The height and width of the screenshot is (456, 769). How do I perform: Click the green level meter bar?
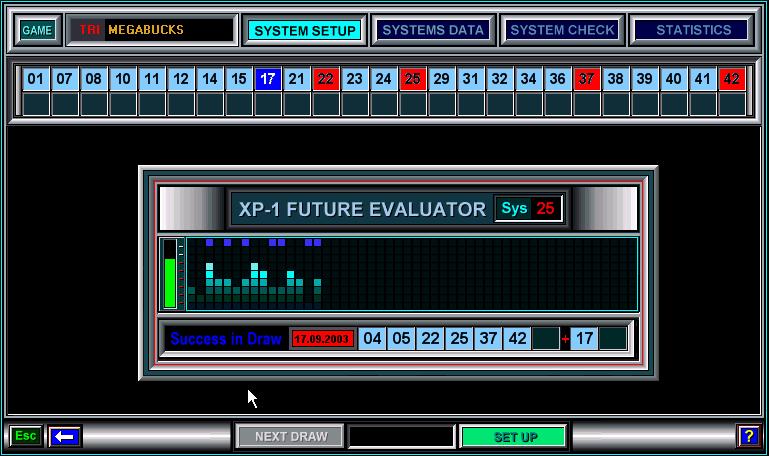coord(170,282)
